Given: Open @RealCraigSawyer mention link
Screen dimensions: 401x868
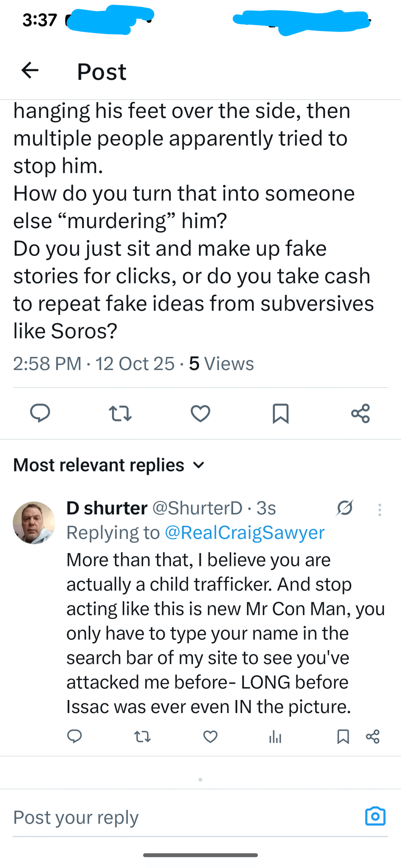Looking at the screenshot, I should pyautogui.click(x=245, y=532).
